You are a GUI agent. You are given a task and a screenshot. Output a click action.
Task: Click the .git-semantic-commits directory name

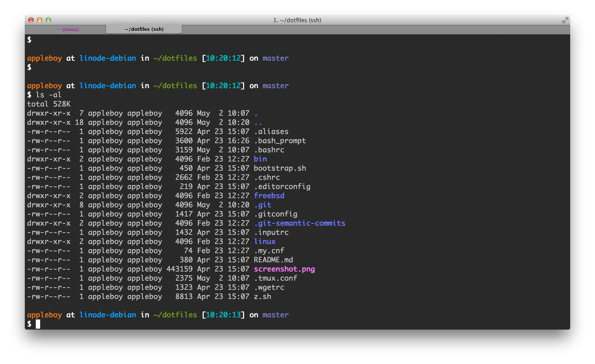pos(299,223)
